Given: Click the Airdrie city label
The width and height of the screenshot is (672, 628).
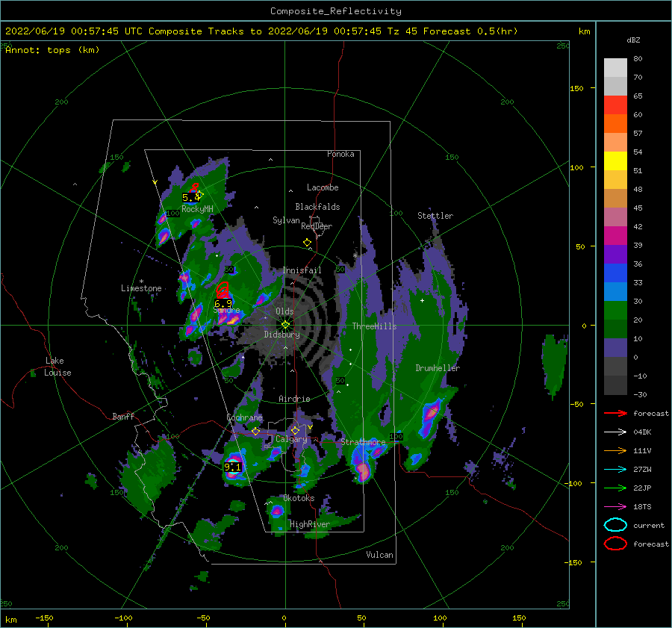Looking at the screenshot, I should tap(294, 399).
